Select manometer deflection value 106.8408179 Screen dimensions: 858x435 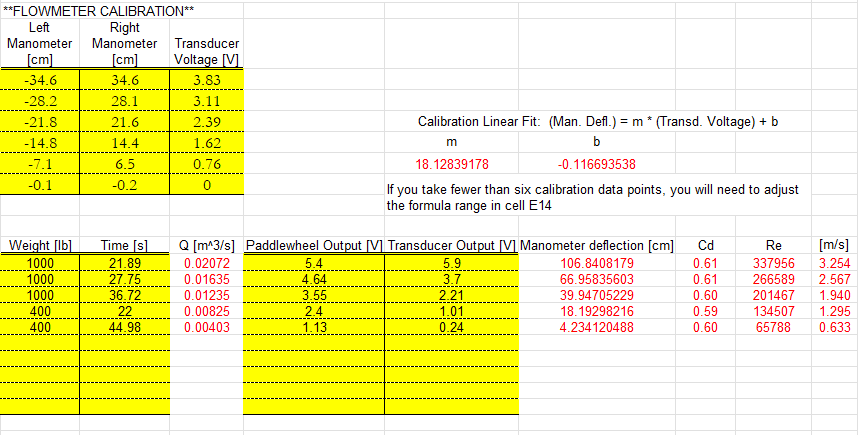[x=597, y=263]
